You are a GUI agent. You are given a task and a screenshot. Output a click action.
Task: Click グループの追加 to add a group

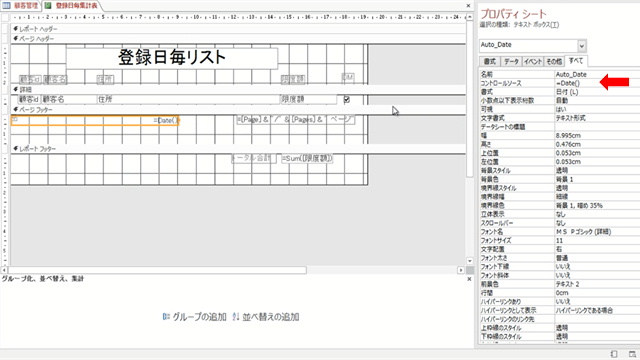[x=195, y=317]
